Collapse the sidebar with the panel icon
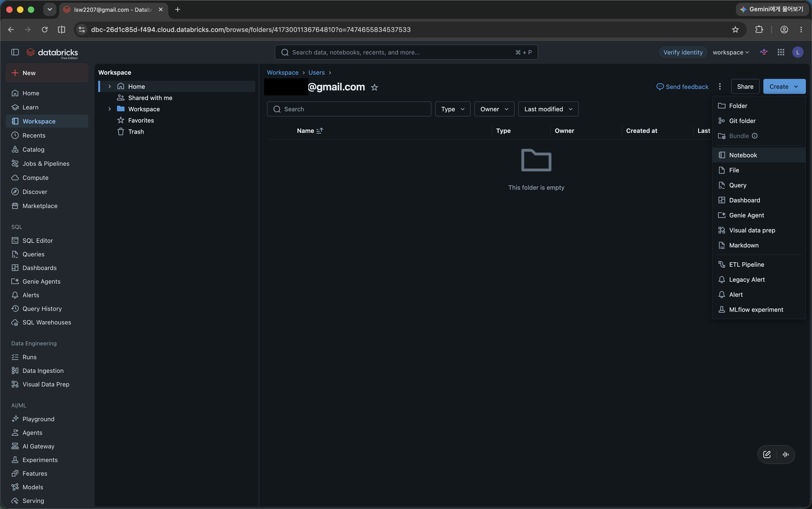Image resolution: width=812 pixels, height=509 pixels. pyautogui.click(x=15, y=52)
